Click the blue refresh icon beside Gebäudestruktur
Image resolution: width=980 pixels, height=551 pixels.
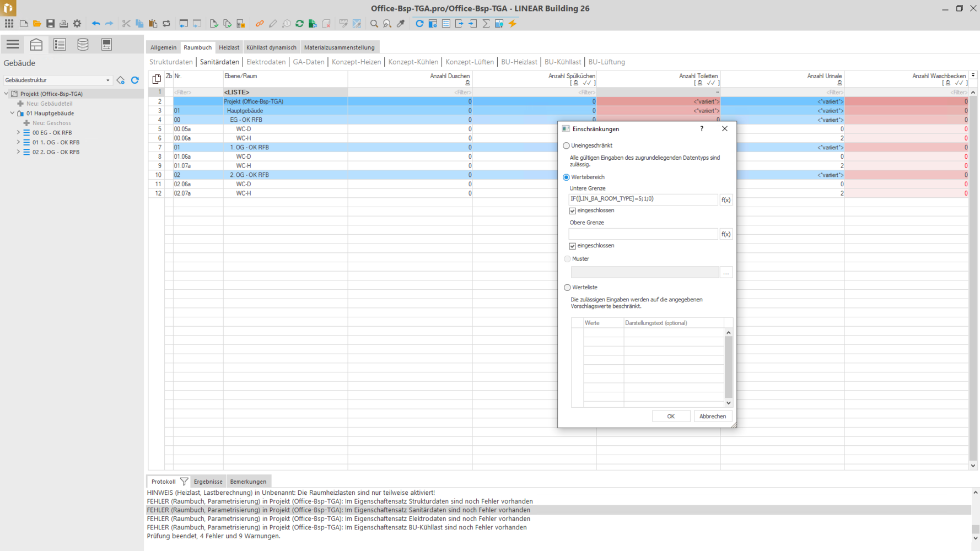tap(135, 80)
